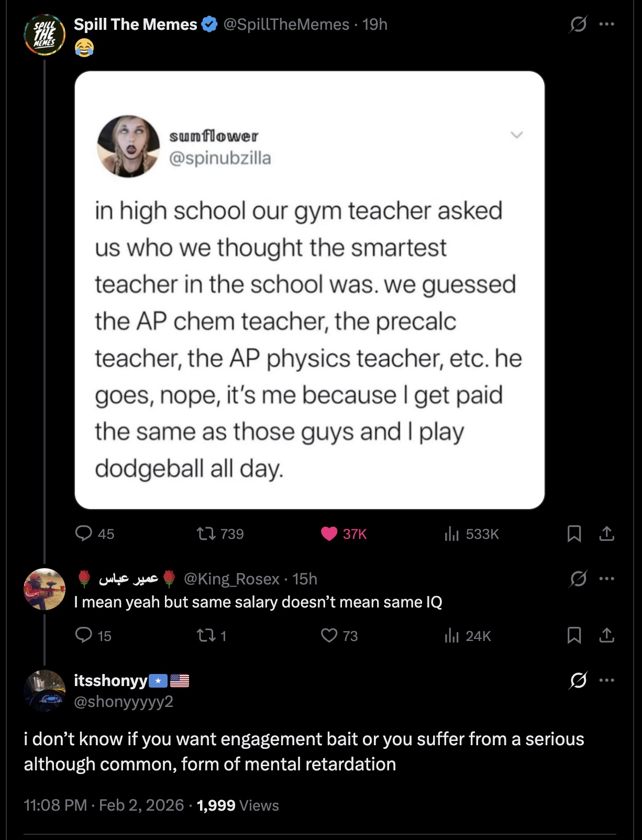
Task: Unlike the Spill The Memes post
Action: [329, 534]
